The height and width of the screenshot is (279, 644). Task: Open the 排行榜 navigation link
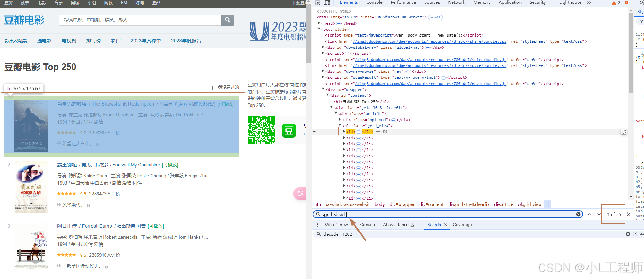point(94,41)
